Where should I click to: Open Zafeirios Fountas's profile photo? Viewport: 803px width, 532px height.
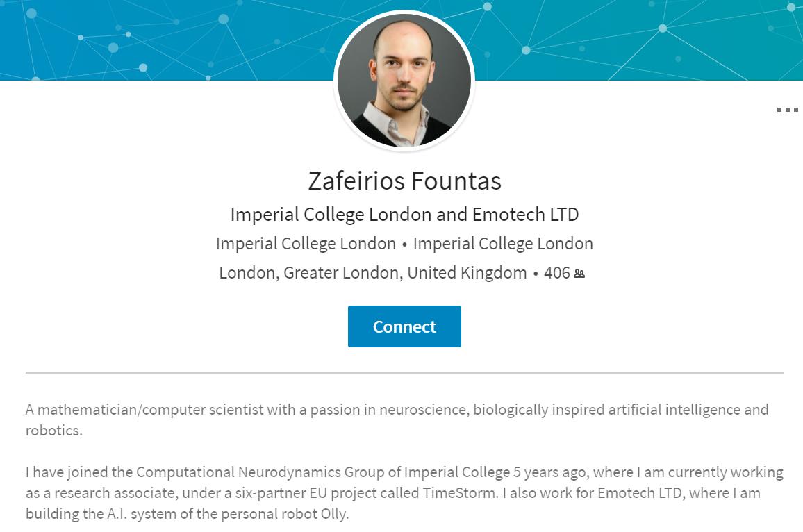click(x=404, y=80)
